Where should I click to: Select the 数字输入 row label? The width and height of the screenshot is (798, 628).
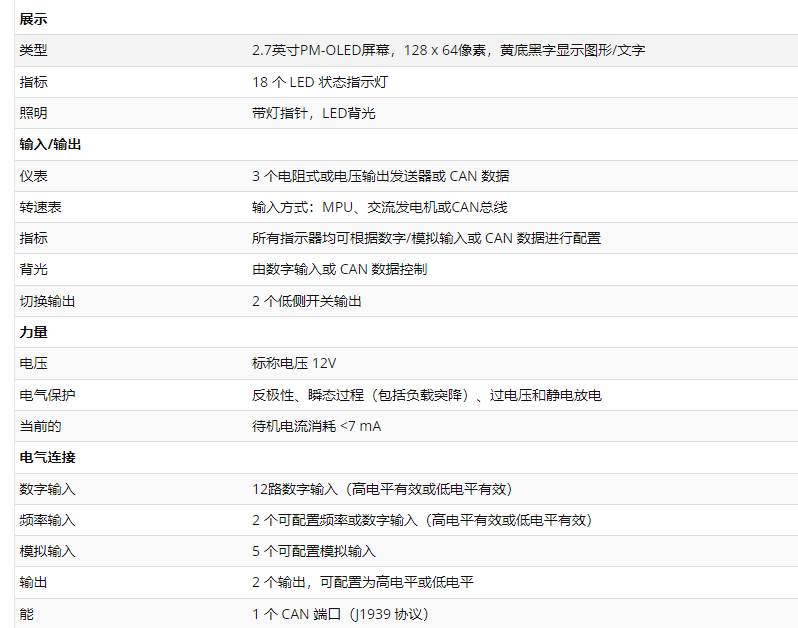coord(48,489)
